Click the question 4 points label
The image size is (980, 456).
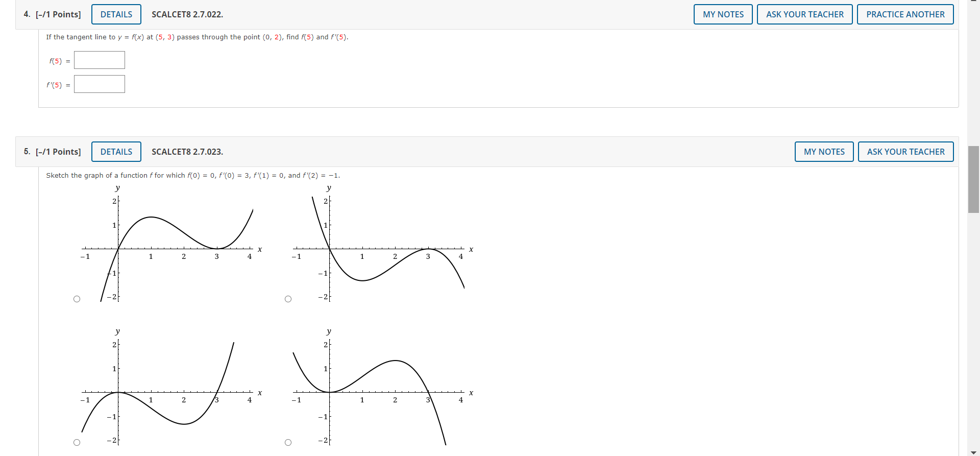point(58,14)
